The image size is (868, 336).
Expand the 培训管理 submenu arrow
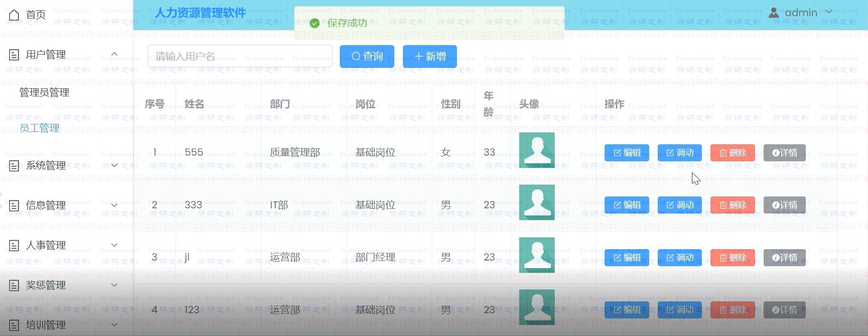(114, 325)
